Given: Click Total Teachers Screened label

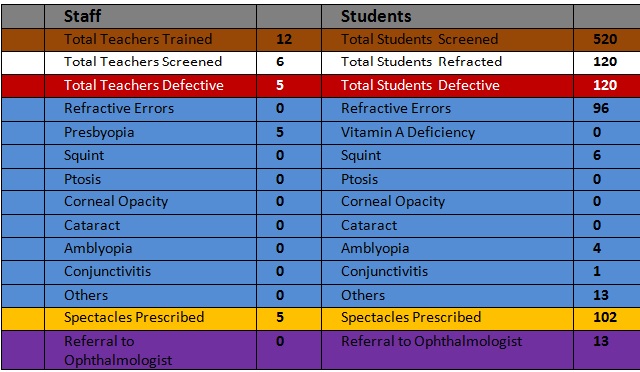Looking at the screenshot, I should (143, 62).
